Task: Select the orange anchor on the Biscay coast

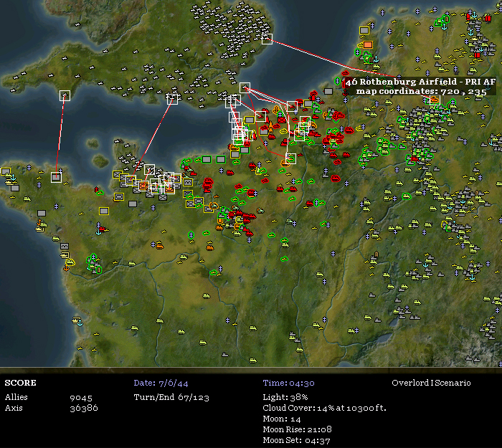Action: coord(66,269)
